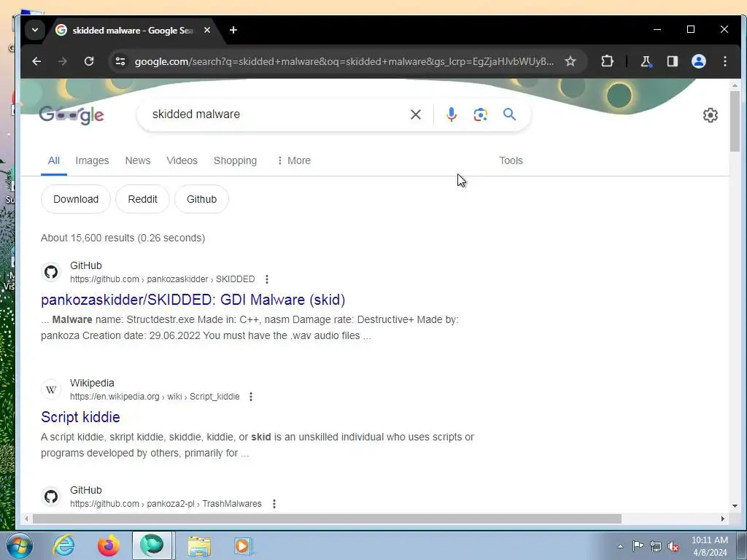Open options for pankozaskidder SKIDDED result
Viewport: 747px width, 560px height.
pyautogui.click(x=267, y=279)
